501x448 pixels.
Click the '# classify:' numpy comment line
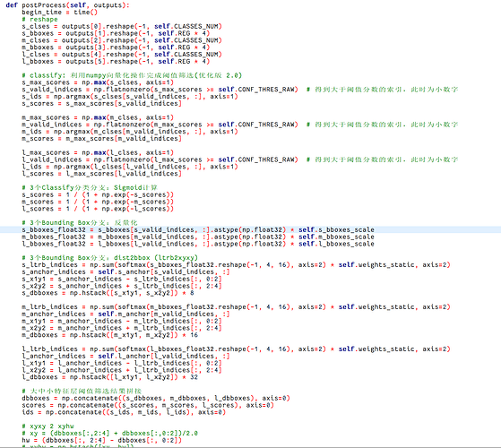(x=132, y=75)
